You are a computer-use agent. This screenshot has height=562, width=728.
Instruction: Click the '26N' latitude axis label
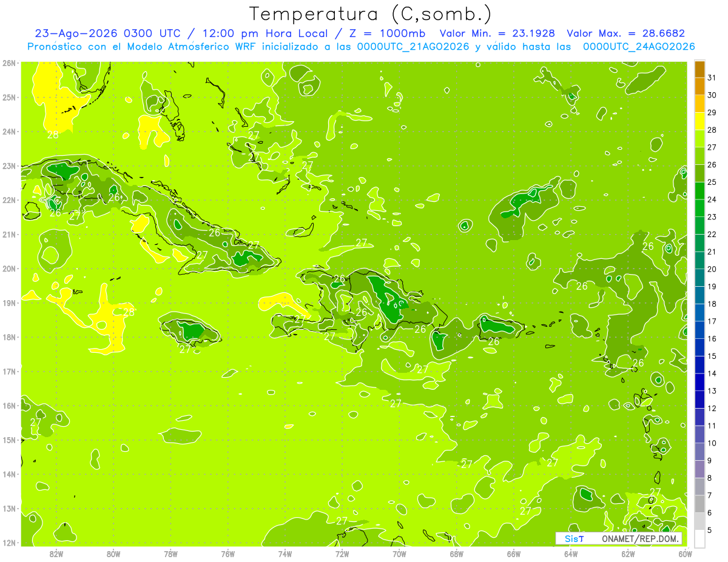click(9, 63)
